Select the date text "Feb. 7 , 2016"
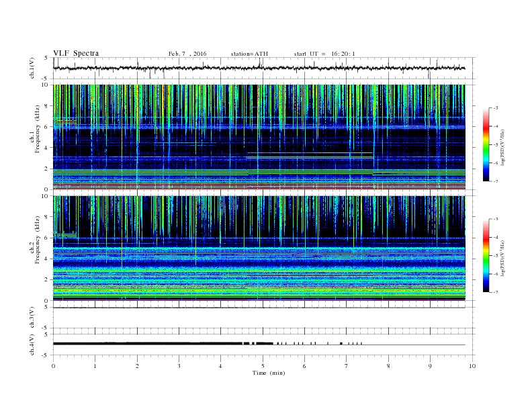This screenshot has height=411, width=532. [x=187, y=54]
